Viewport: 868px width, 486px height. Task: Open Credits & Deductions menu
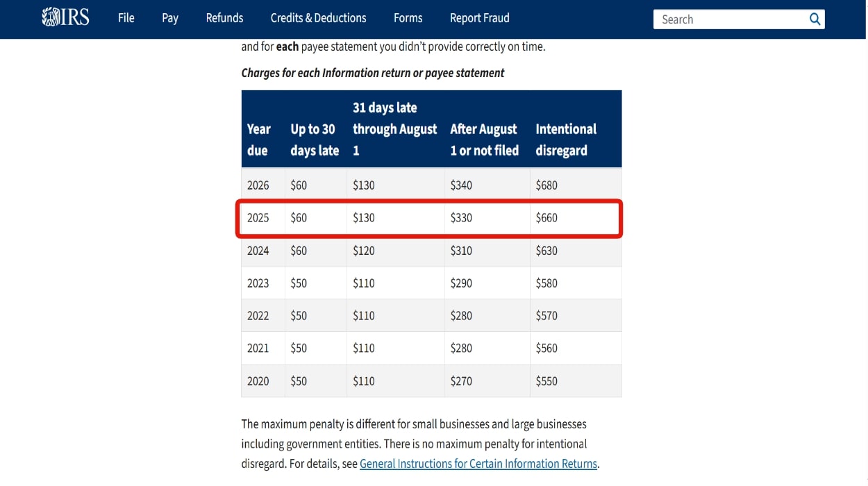(318, 18)
